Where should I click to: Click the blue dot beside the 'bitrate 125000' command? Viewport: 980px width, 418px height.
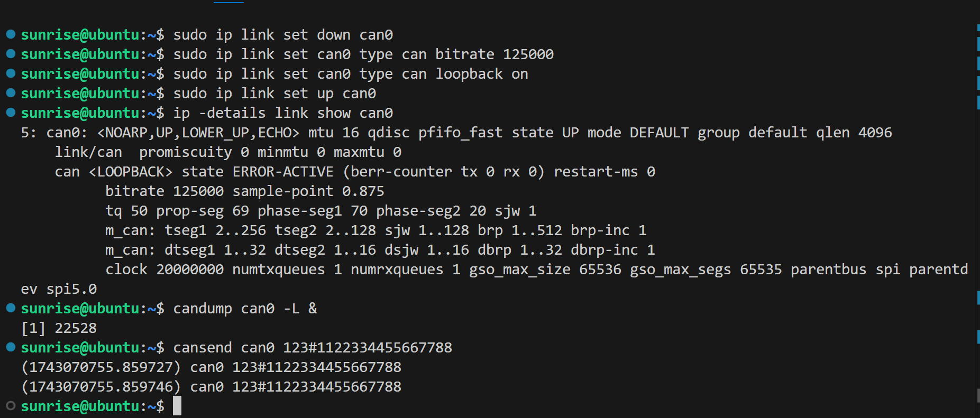pos(11,54)
